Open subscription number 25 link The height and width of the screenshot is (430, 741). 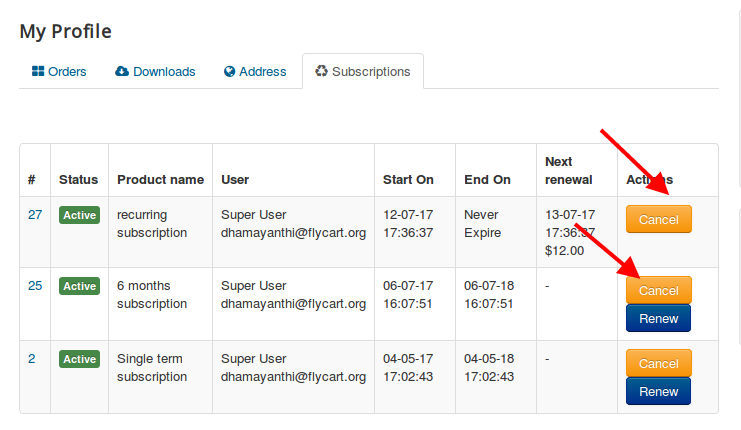pyautogui.click(x=35, y=286)
